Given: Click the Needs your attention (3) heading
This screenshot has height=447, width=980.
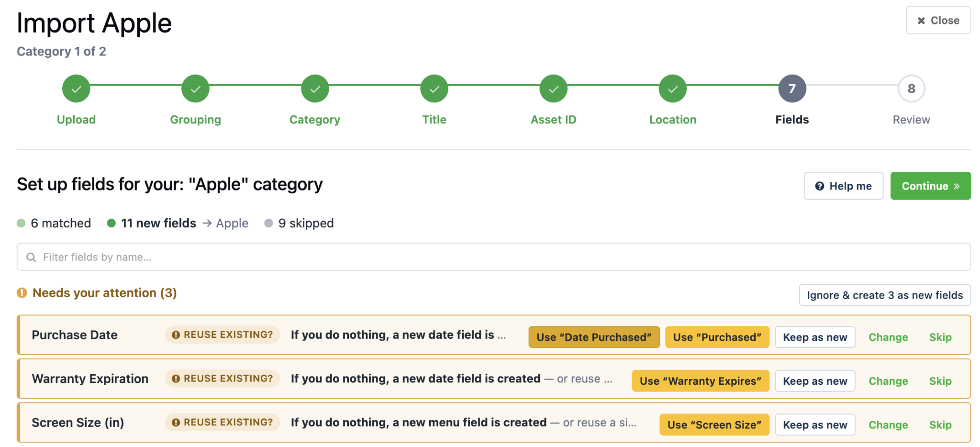Looking at the screenshot, I should pos(104,292).
